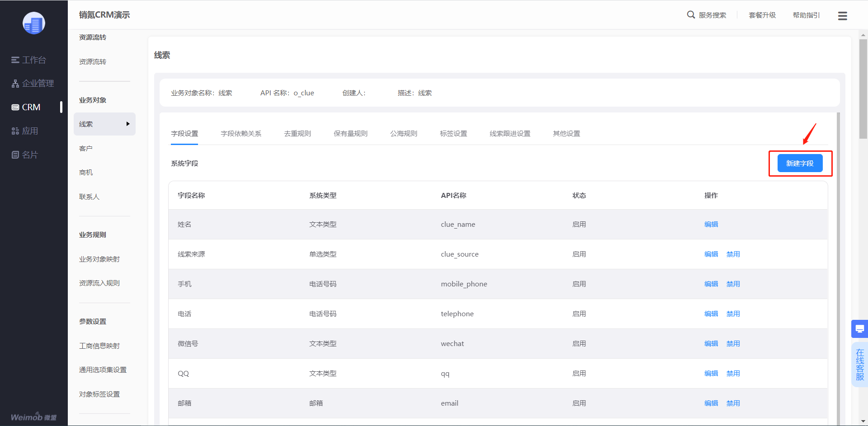Screen dimensions: 868x426
Task: Switch to 线索跟进设置 tab
Action: [x=510, y=134]
